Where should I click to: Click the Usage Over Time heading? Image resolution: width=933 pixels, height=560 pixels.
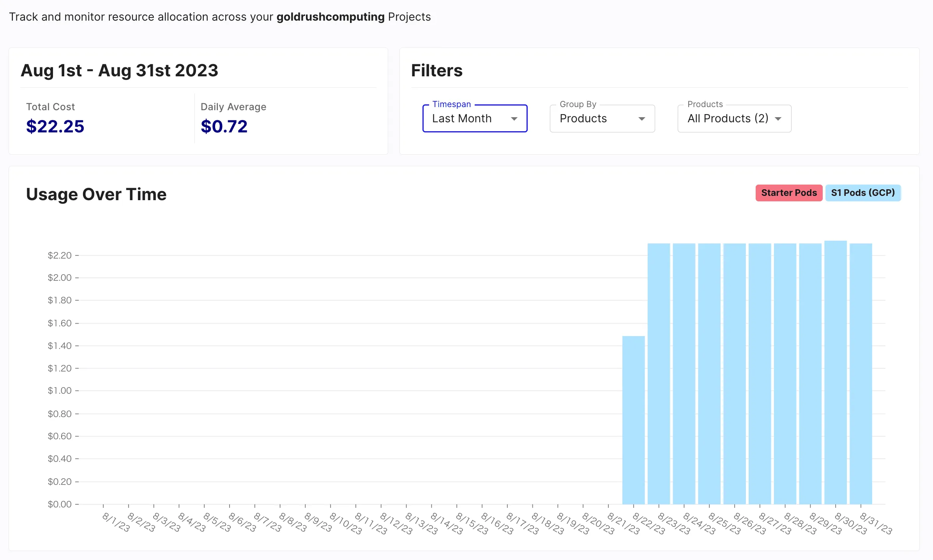96,194
